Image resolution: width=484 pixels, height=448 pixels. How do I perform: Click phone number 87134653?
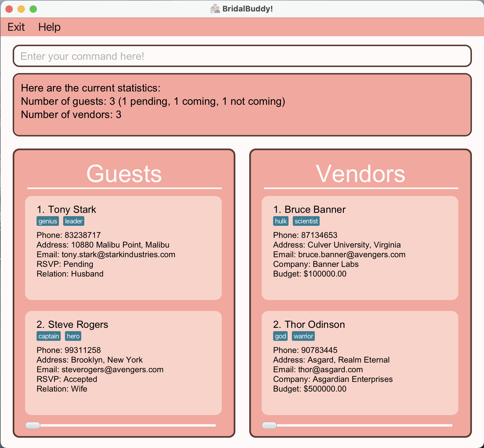pyautogui.click(x=319, y=235)
